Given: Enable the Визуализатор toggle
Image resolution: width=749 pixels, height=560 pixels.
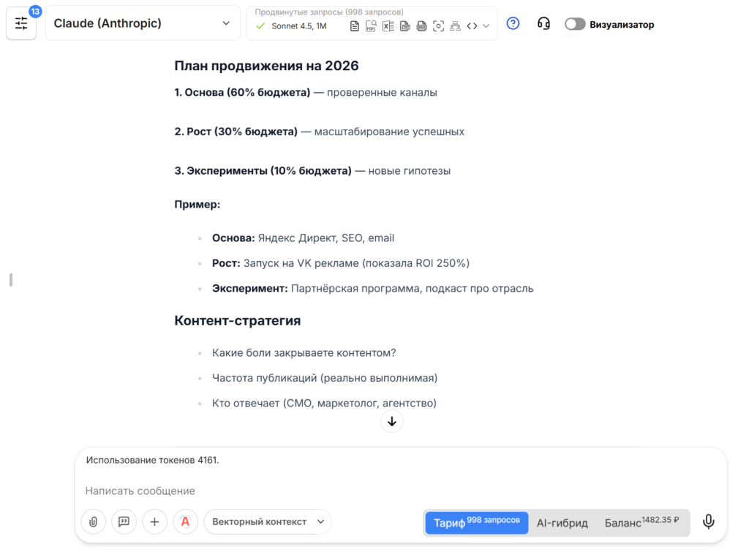Looking at the screenshot, I should point(575,23).
